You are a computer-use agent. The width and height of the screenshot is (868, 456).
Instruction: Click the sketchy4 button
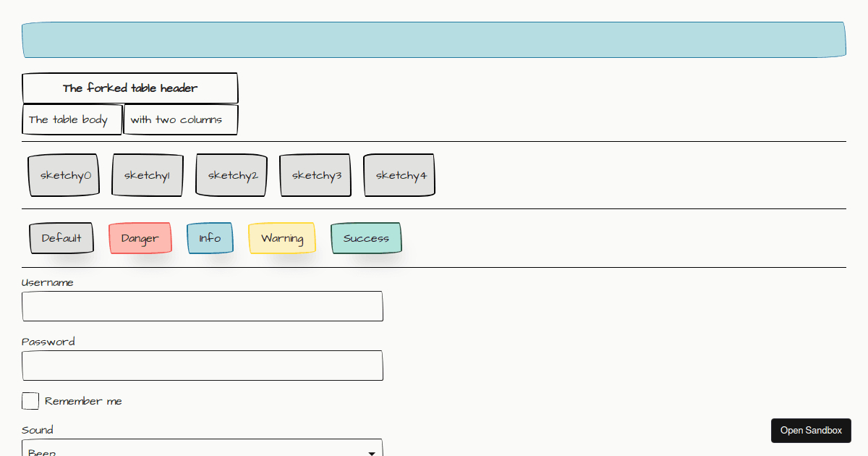click(x=399, y=174)
